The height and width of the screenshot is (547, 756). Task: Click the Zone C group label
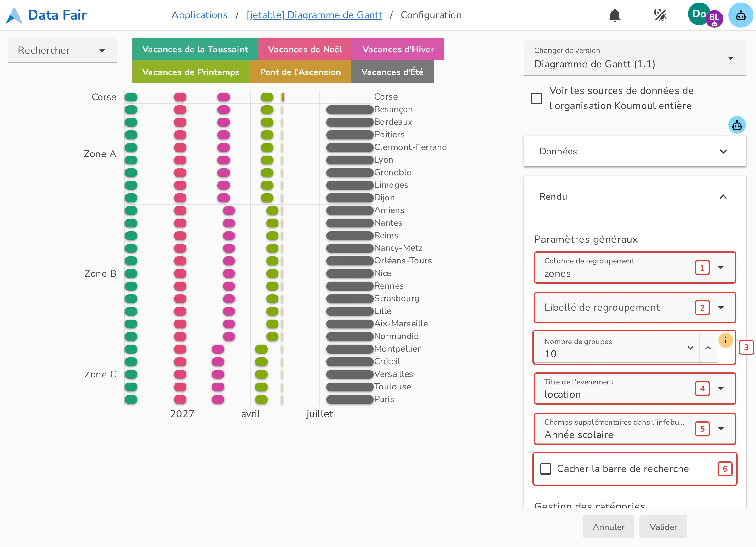click(100, 374)
